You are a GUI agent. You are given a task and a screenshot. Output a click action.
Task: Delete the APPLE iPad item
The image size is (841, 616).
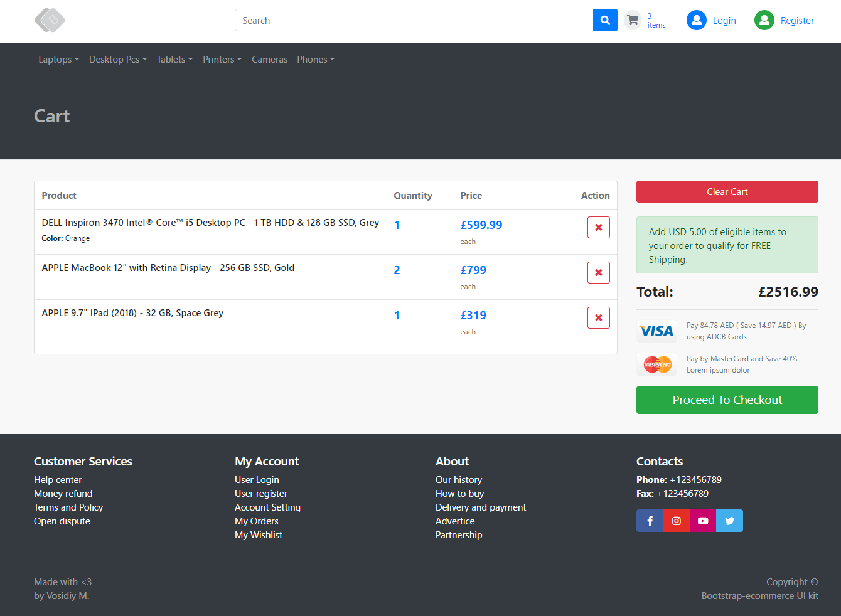(x=598, y=317)
